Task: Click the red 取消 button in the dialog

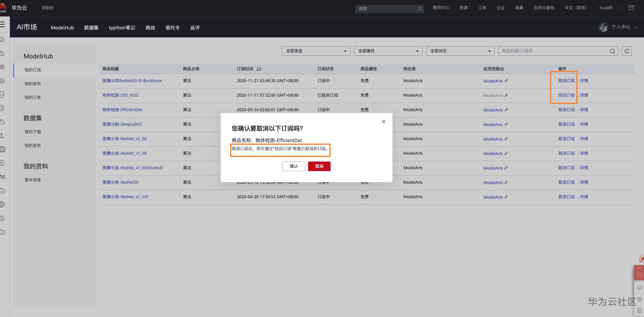Action: coord(319,166)
